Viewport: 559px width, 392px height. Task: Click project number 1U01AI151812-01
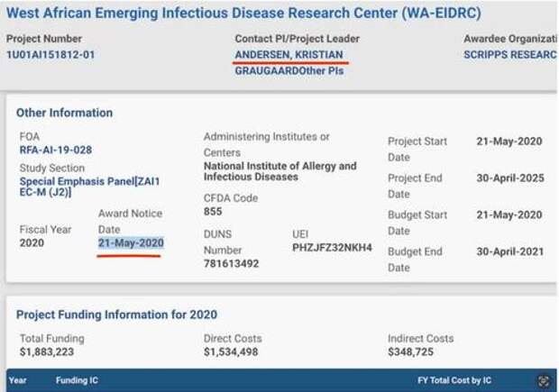coord(50,54)
